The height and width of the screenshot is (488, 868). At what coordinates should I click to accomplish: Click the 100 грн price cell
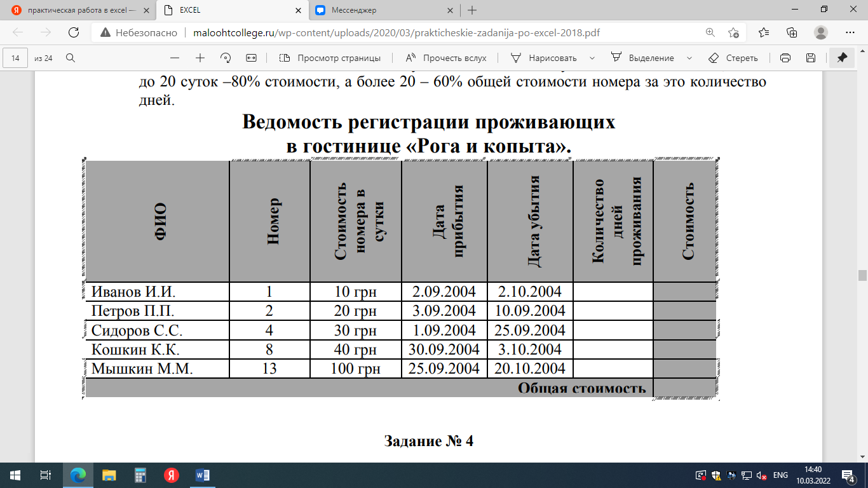click(x=356, y=369)
